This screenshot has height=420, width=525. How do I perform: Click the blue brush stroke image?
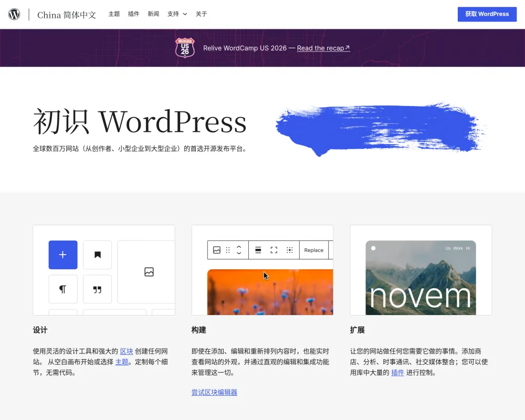point(380,129)
